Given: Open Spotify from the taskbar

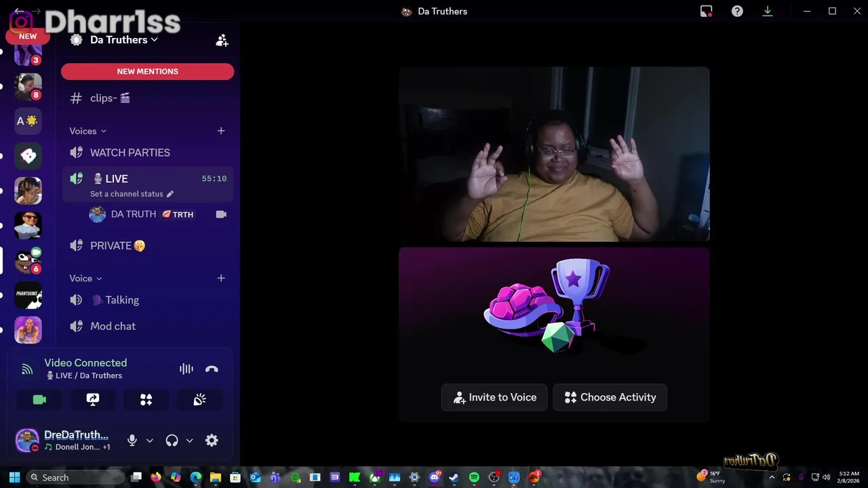Looking at the screenshot, I should point(474,477).
